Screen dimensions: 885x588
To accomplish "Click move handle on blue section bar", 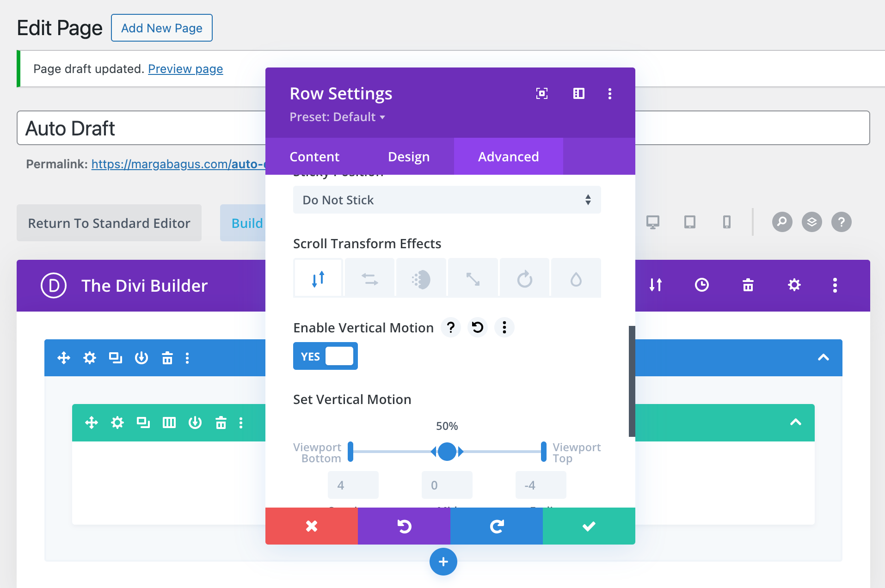I will pyautogui.click(x=64, y=358).
